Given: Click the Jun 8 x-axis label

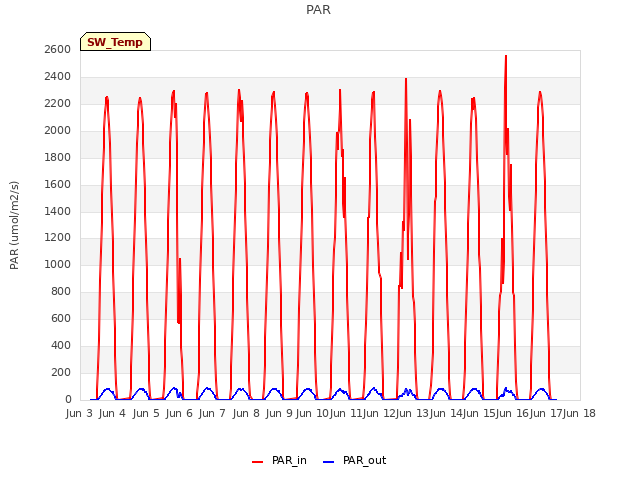Looking at the screenshot, I should pyautogui.click(x=246, y=413).
